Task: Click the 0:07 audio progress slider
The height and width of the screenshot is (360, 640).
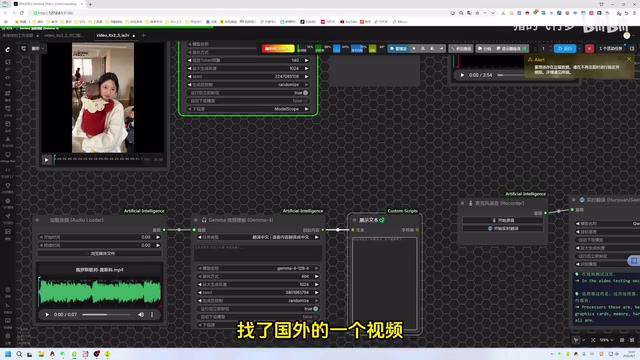Action: [106, 315]
